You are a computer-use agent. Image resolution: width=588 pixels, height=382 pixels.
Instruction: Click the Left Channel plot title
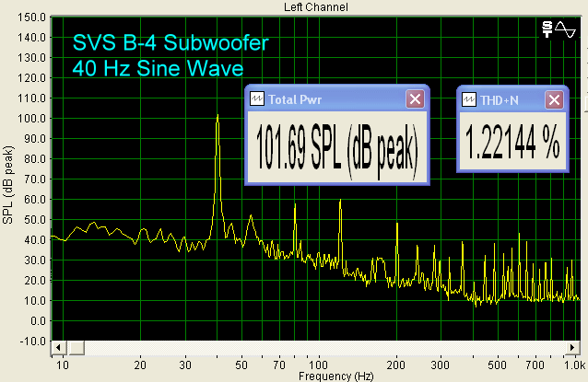click(316, 6)
